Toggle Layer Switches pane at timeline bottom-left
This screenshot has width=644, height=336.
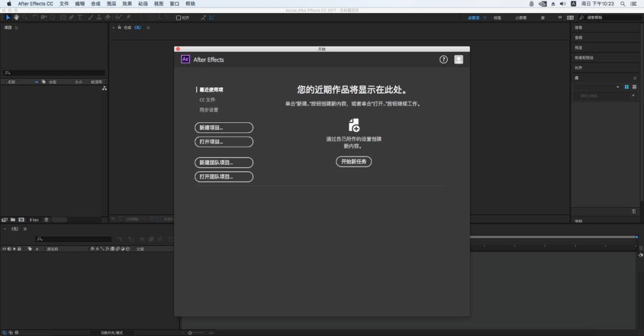click(4, 332)
